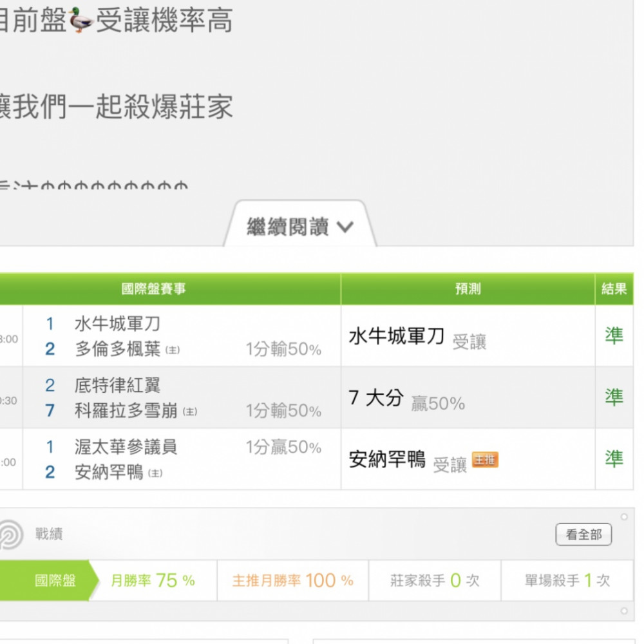Click 1分輸50% odds for 科羅拉多雪崩
This screenshot has width=644, height=644.
[x=283, y=411]
